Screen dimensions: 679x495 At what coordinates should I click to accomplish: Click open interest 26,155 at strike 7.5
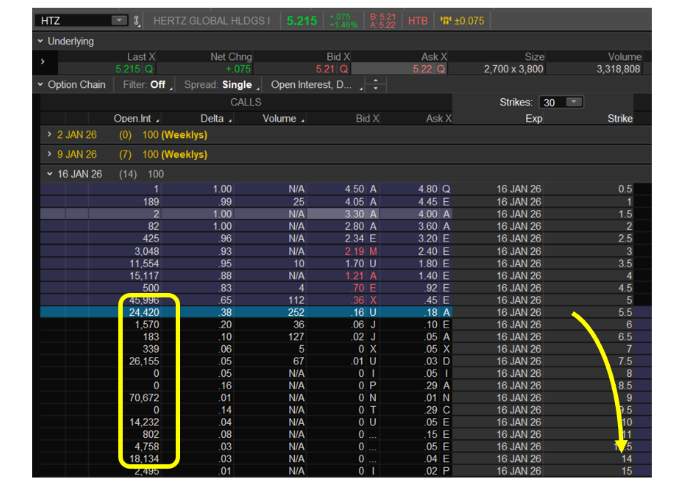(144, 361)
